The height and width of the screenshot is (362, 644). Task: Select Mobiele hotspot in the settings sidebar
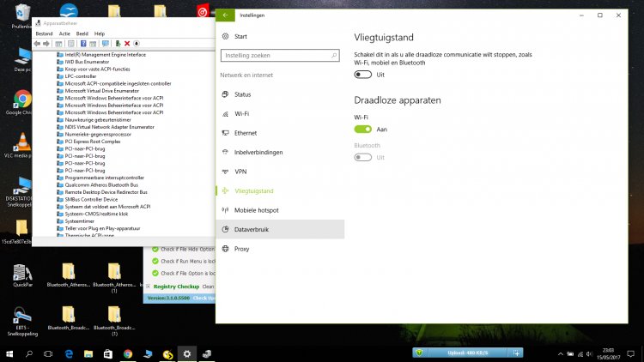click(256, 210)
